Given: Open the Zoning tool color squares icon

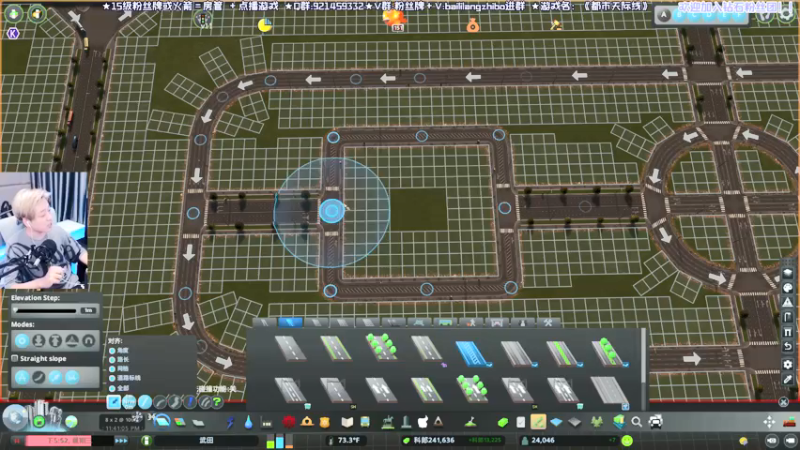Looking at the screenshot, I should (x=180, y=422).
